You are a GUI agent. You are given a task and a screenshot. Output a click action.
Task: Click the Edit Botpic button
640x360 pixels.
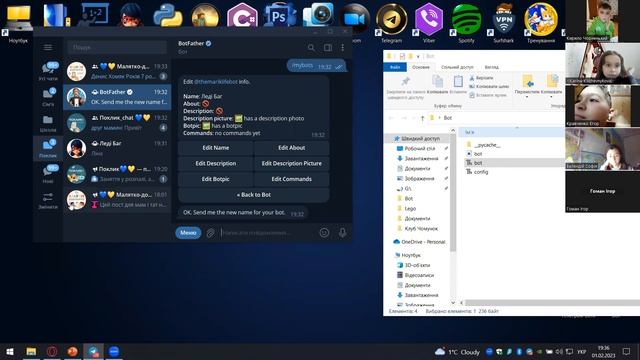pos(216,179)
